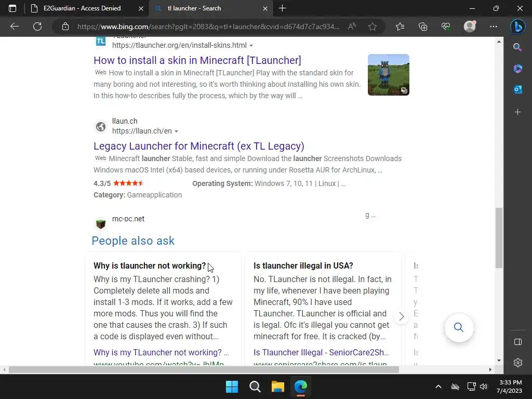Close the E2Guardian tab
Viewport: 532px width, 399px height.
pyautogui.click(x=141, y=8)
